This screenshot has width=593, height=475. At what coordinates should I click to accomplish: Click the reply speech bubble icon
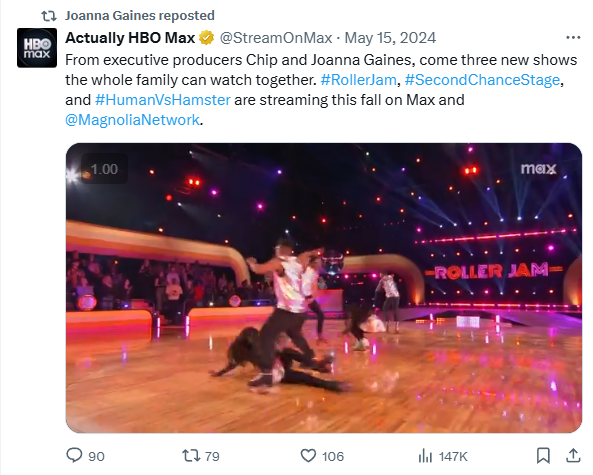click(x=74, y=455)
